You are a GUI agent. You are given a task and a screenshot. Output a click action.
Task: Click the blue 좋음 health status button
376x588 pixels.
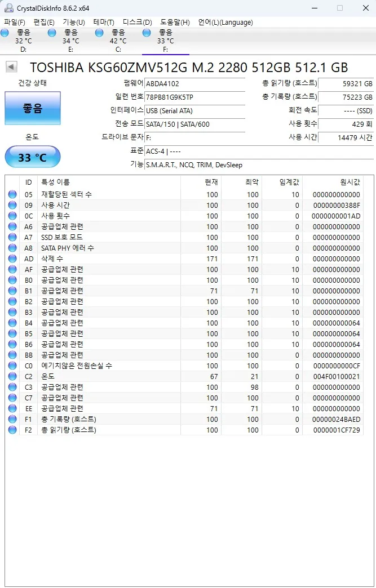tap(33, 108)
